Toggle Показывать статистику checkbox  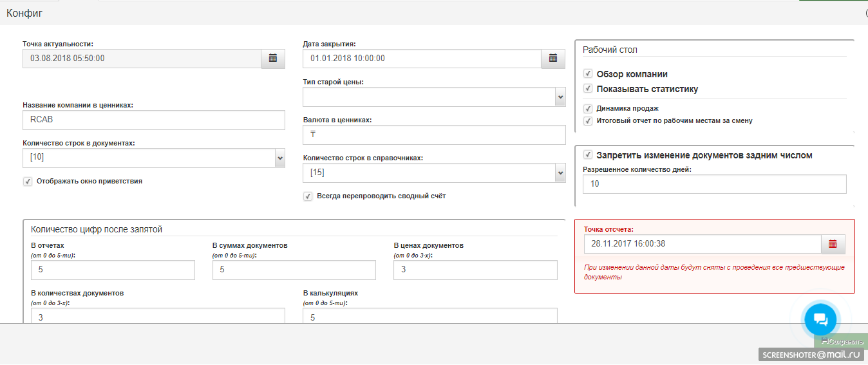click(588, 89)
